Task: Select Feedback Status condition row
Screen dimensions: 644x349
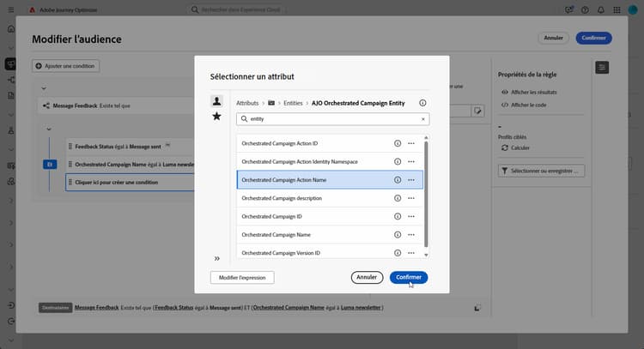Action: pos(131,147)
